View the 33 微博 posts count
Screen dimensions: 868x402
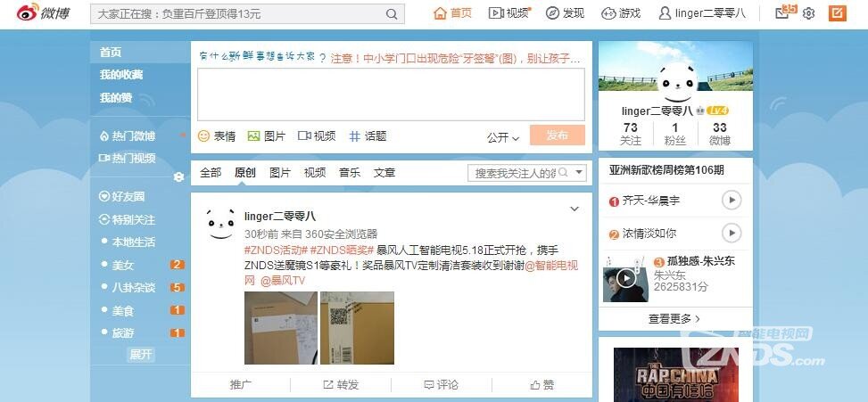(x=720, y=134)
